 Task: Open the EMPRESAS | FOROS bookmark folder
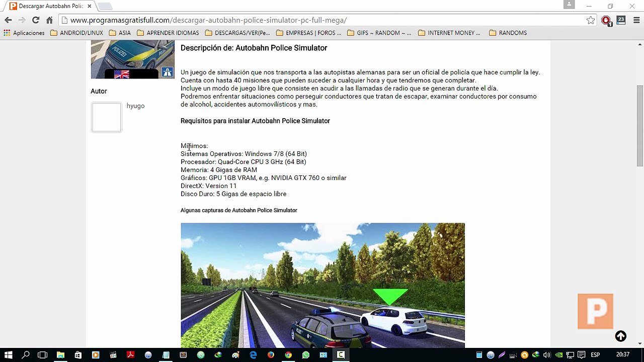(308, 33)
